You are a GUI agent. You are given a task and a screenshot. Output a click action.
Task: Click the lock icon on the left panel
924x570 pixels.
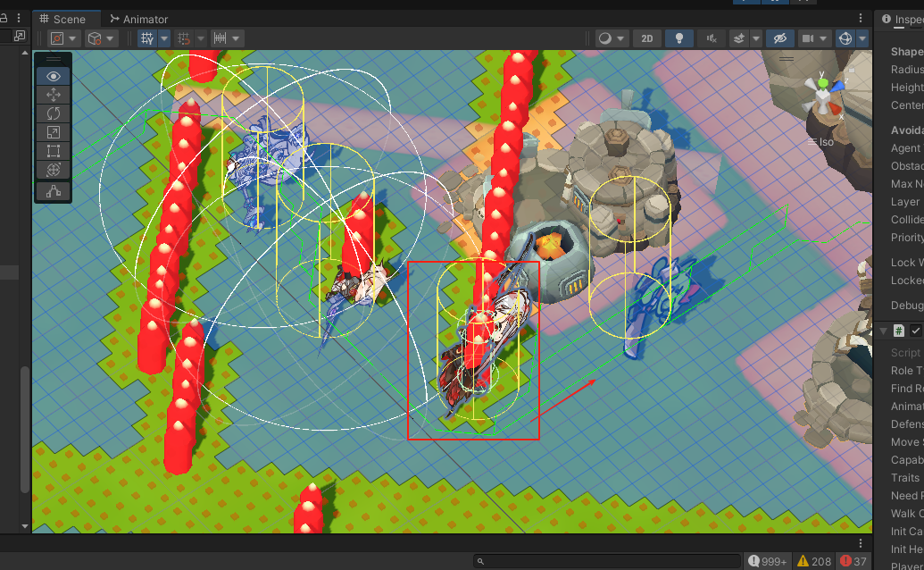click(x=4, y=18)
